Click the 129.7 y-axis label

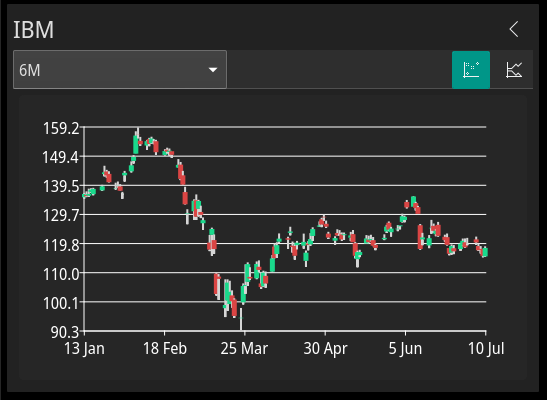61,216
